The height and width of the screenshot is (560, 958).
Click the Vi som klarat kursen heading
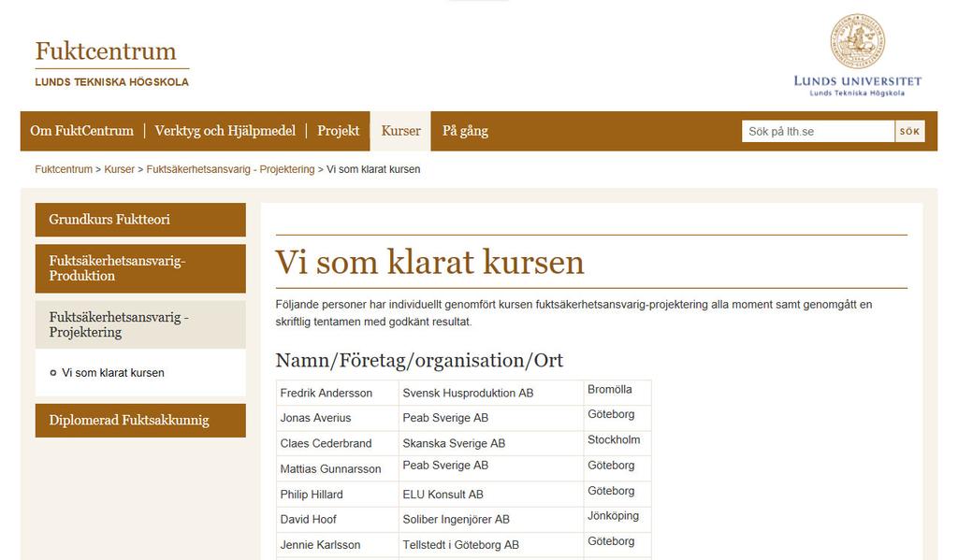pyautogui.click(x=429, y=262)
